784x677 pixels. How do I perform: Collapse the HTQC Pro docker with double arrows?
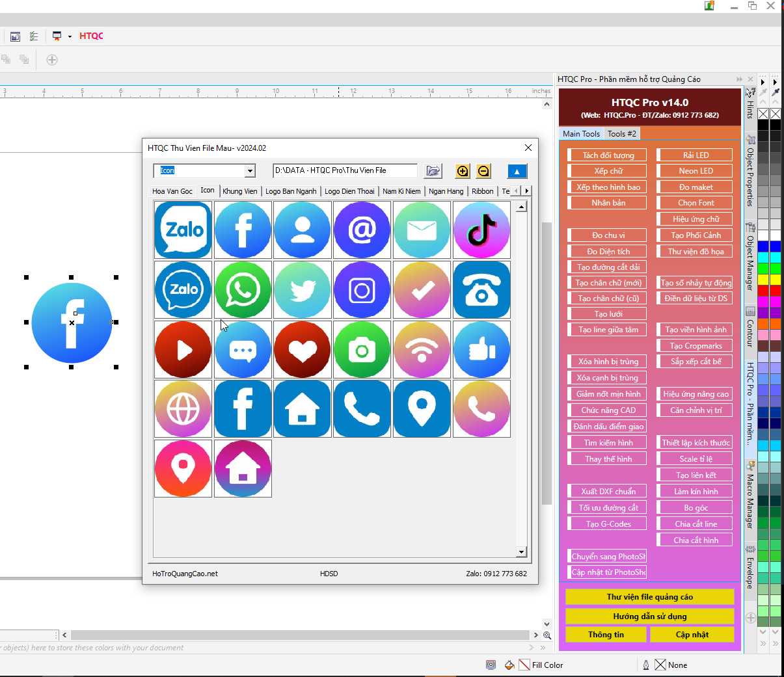coord(739,79)
